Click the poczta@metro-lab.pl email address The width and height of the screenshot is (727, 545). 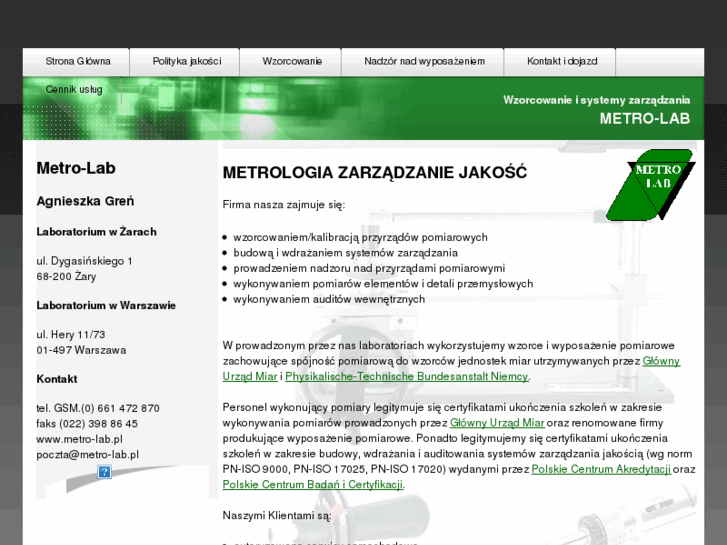coord(88,455)
